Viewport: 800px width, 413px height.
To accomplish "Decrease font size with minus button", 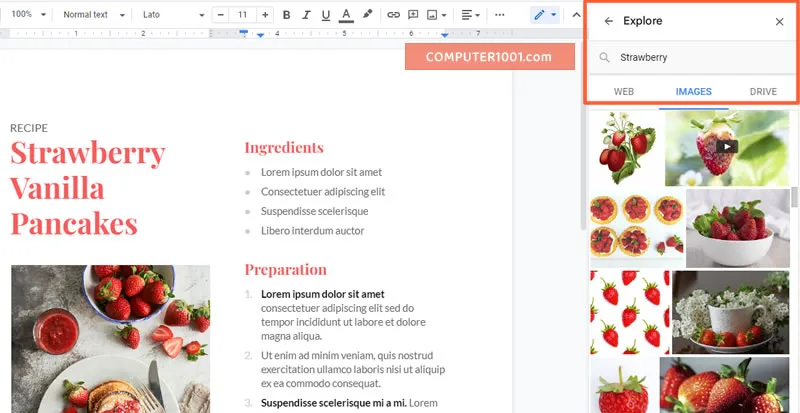I will 220,15.
